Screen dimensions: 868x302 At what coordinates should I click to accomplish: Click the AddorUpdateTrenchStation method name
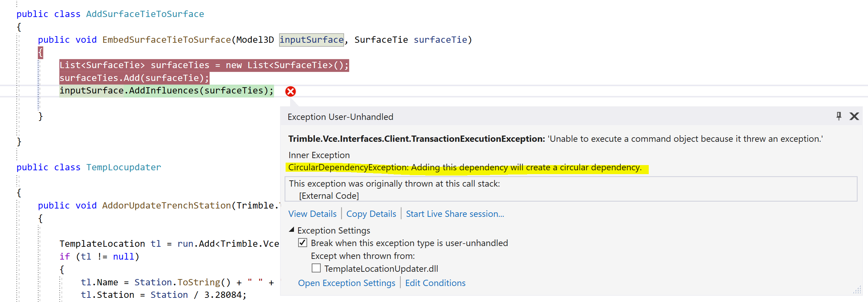[166, 206]
